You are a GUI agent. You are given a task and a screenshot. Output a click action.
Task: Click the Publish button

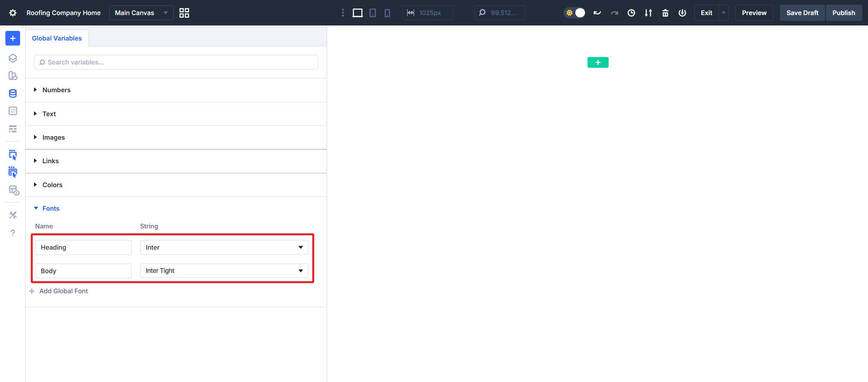point(844,12)
